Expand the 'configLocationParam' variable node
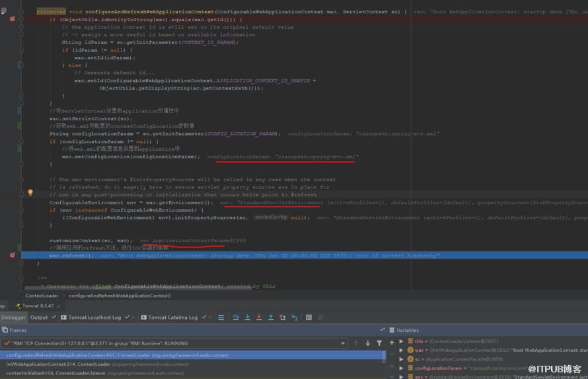The image size is (588, 379). [x=401, y=368]
